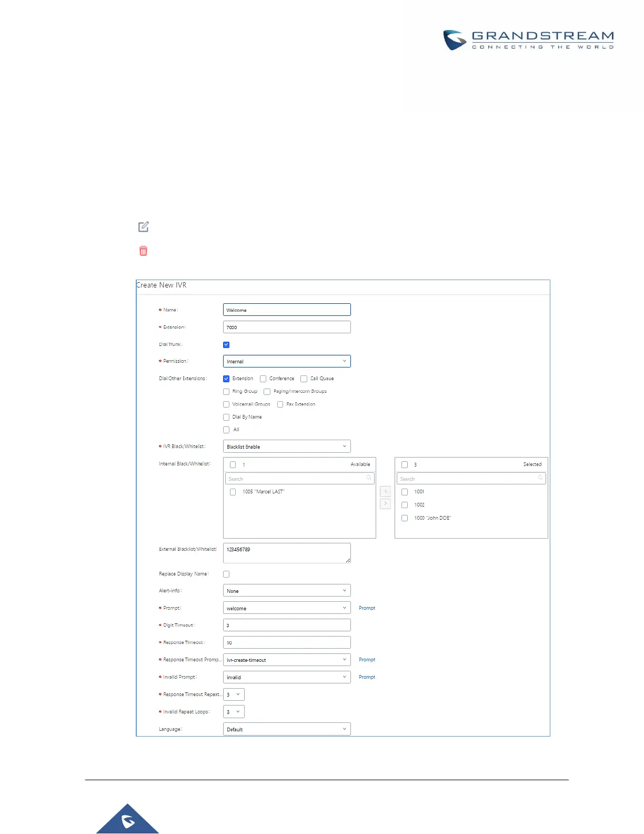Image resolution: width=644 pixels, height=834 pixels.
Task: Click the Response Timeout field
Action: [x=287, y=642]
